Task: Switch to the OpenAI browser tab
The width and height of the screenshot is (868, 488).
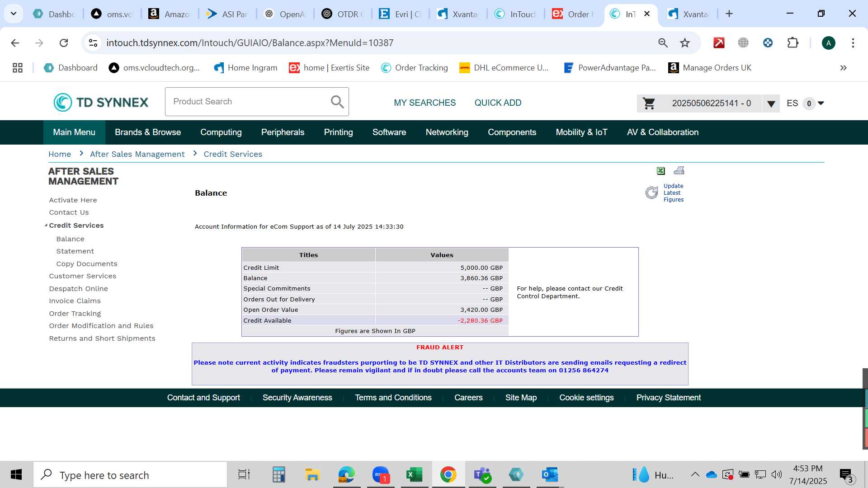Action: point(285,14)
